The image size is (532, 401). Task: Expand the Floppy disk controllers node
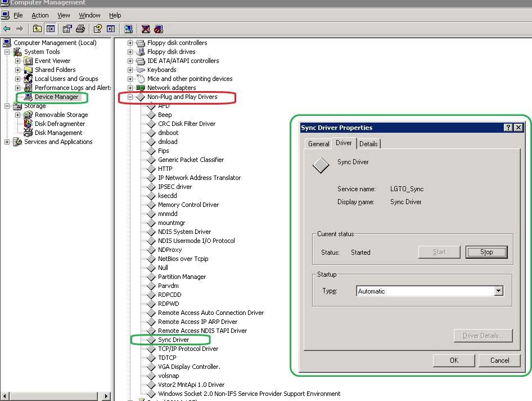pyautogui.click(x=130, y=43)
